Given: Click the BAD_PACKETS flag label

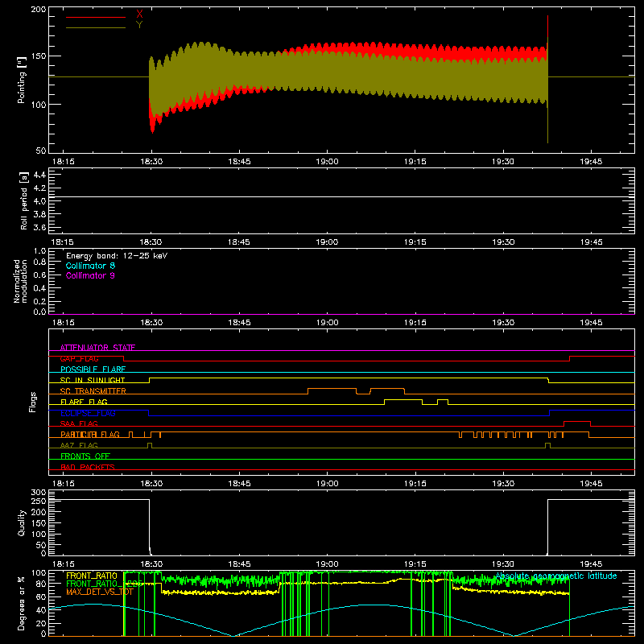Looking at the screenshot, I should coord(88,467).
